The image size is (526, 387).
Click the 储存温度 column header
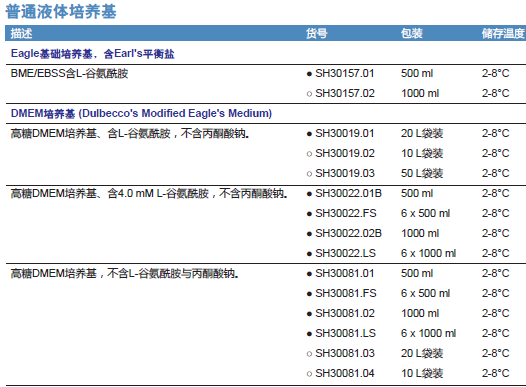click(503, 34)
